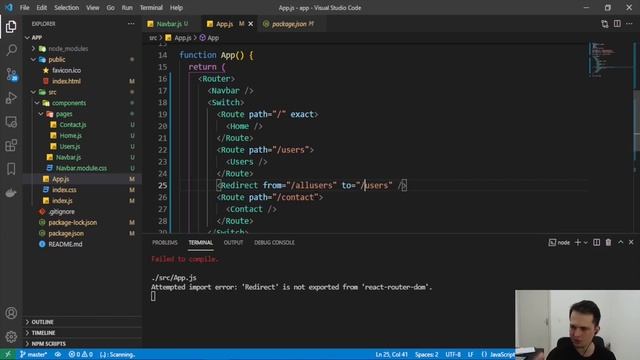This screenshot has width=640, height=360.
Task: Maximize the panel size chevron
Action: coord(620,242)
